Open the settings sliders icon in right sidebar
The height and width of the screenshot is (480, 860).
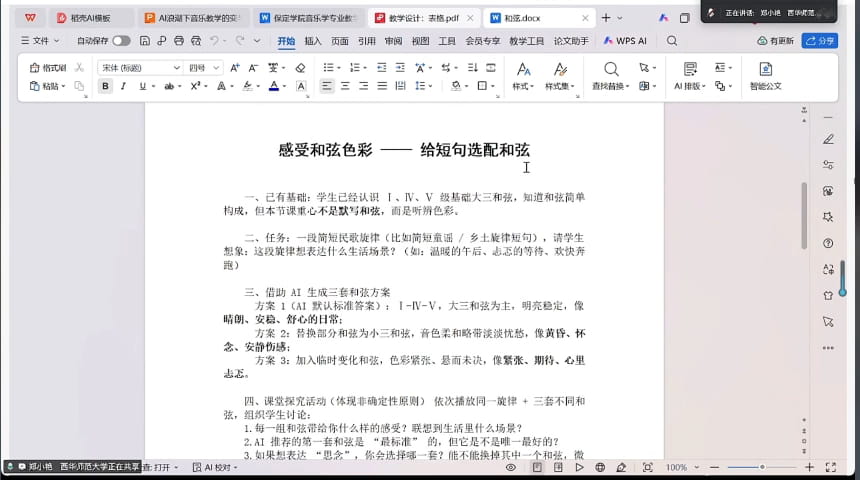pyautogui.click(x=828, y=165)
